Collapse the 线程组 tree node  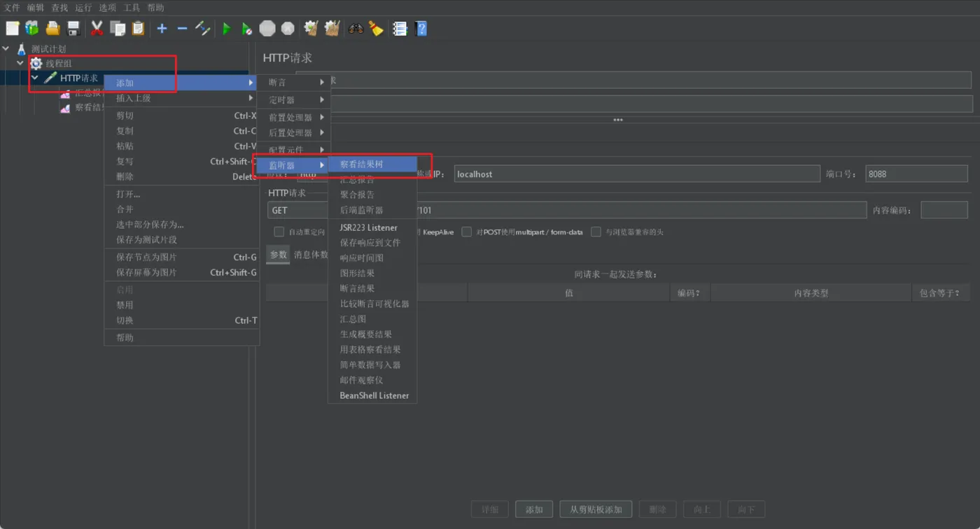[x=20, y=64]
